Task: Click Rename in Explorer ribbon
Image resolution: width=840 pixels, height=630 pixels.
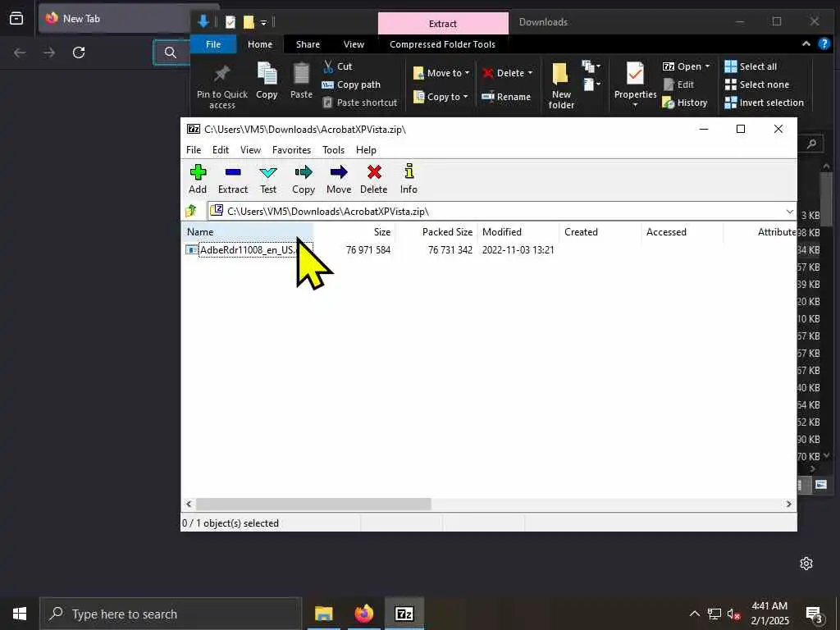Action: pos(506,97)
